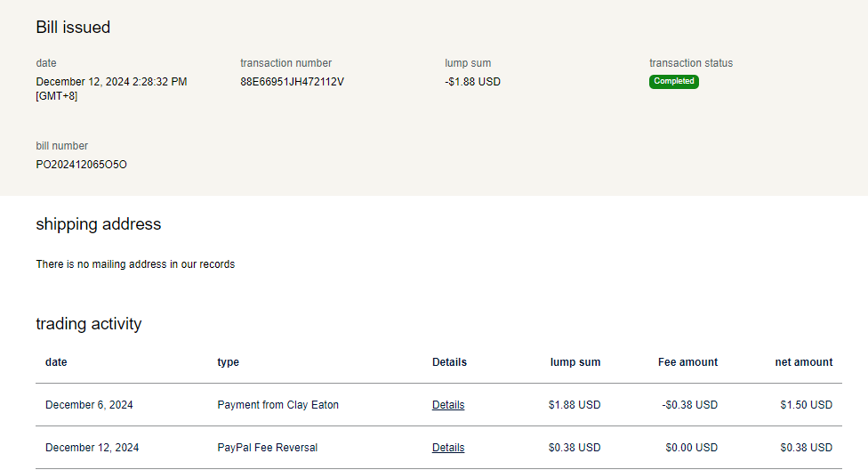Select transaction number 88E66951JH472112V
This screenshot has height=470, width=868.
coord(292,82)
